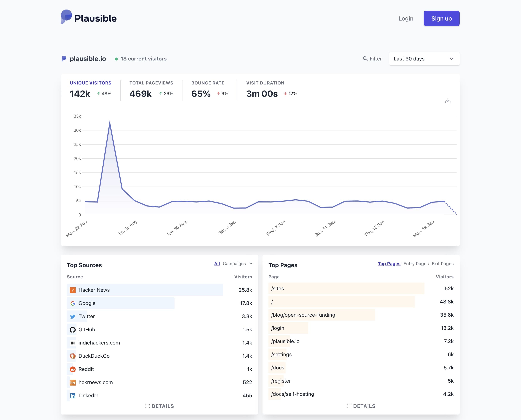
Task: Click the LinkedIn source icon
Action: tap(73, 396)
